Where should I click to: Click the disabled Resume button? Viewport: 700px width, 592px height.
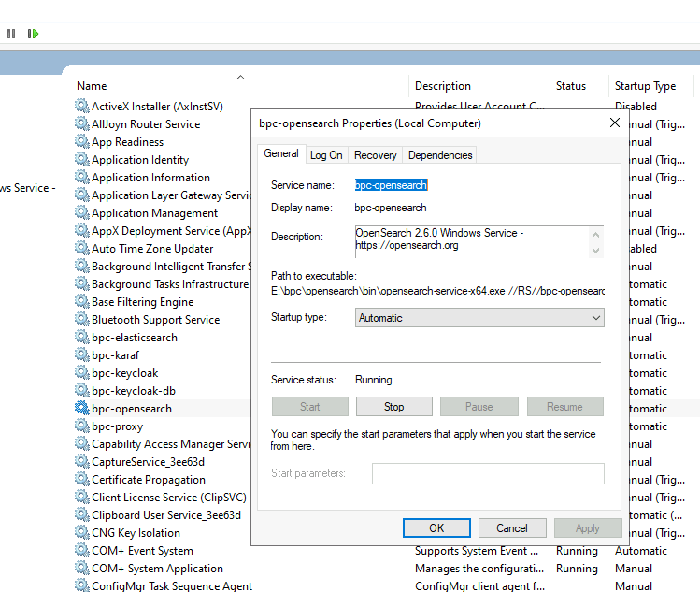coord(564,407)
